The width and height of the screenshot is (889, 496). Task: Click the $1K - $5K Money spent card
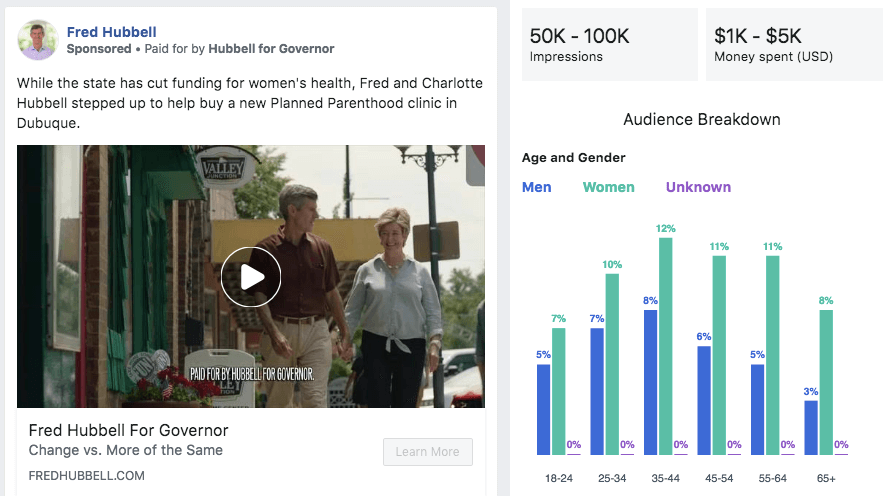[x=796, y=45]
